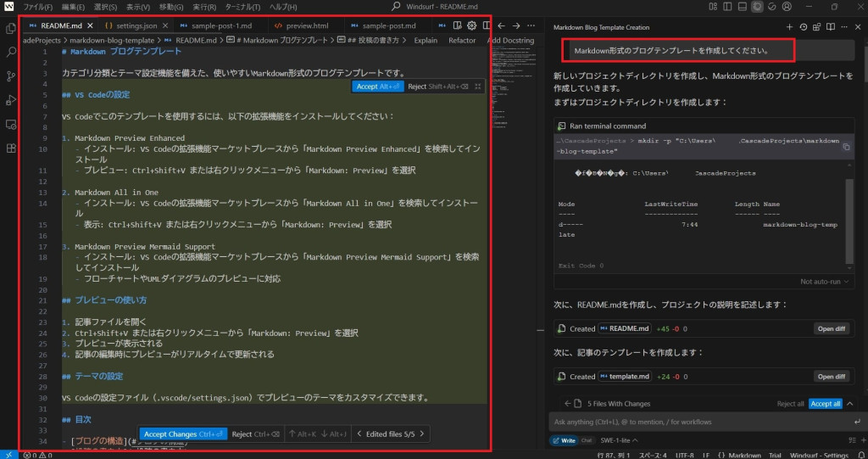Open the Not auto-run dropdown
868x459 pixels.
(824, 282)
